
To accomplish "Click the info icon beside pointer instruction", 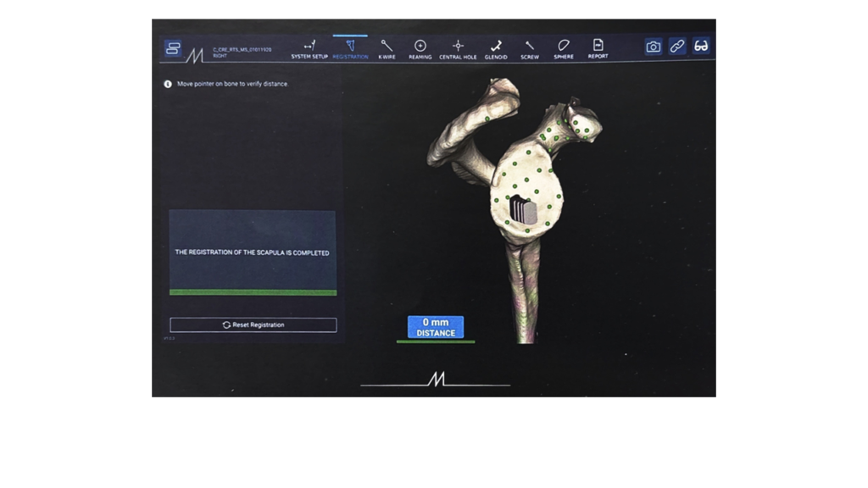I will point(168,84).
